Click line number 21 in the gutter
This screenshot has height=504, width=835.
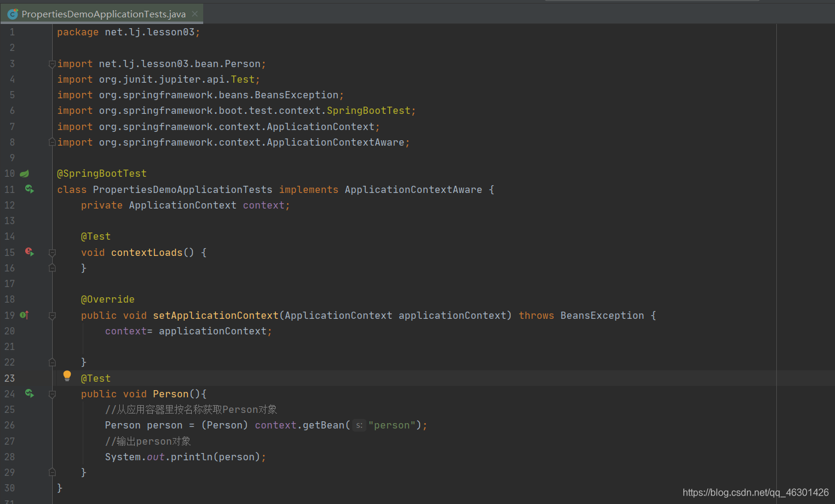click(x=10, y=347)
